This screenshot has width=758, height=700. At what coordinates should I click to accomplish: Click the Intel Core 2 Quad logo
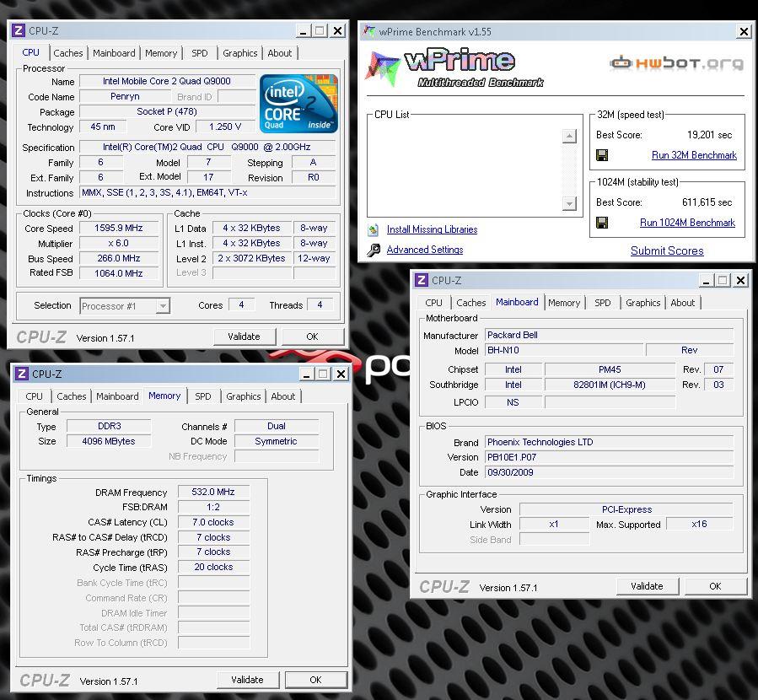[298, 104]
